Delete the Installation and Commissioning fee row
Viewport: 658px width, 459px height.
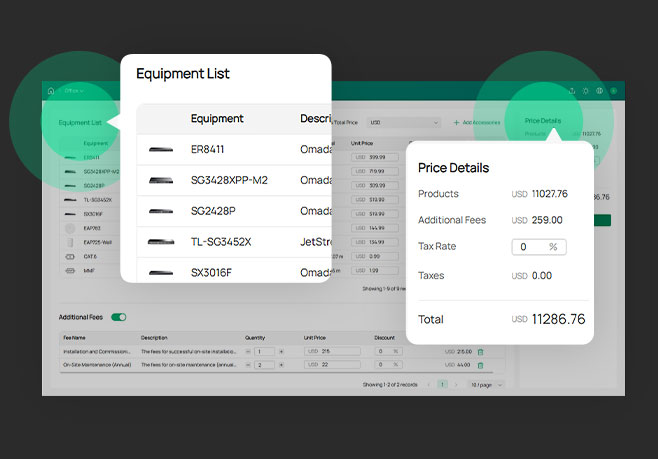pos(480,352)
